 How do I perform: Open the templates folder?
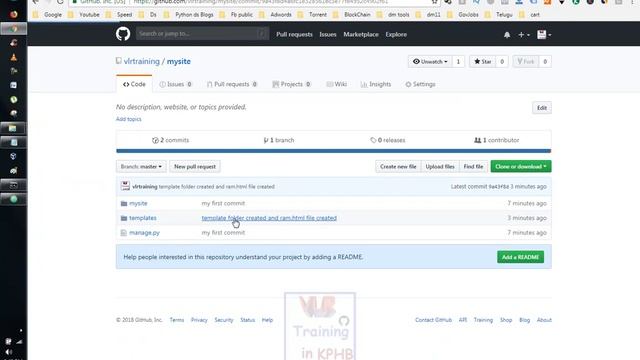(x=143, y=218)
